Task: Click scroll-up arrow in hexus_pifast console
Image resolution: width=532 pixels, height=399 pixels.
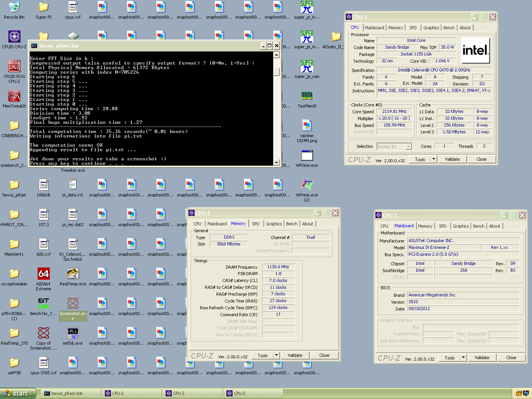Action: 276,55
